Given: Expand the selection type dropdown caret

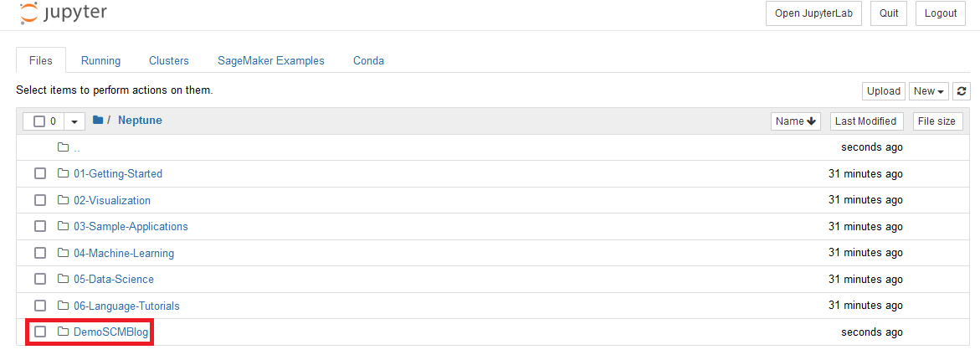Looking at the screenshot, I should point(74,121).
